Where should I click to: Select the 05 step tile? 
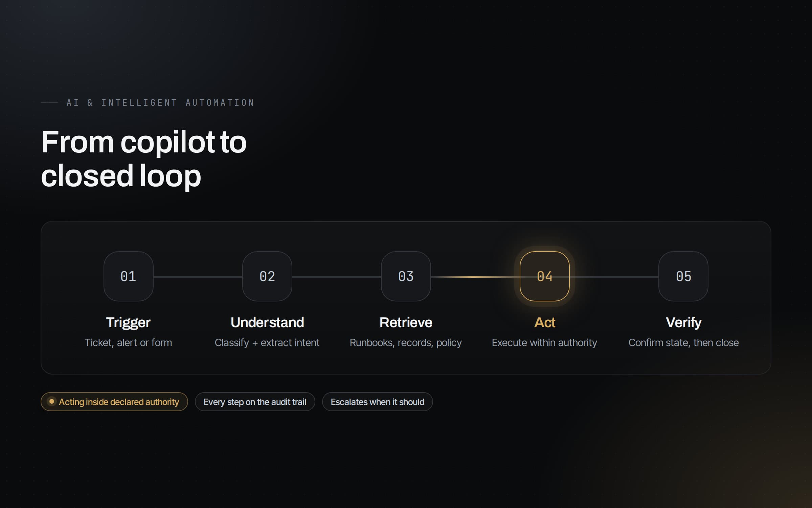683,276
